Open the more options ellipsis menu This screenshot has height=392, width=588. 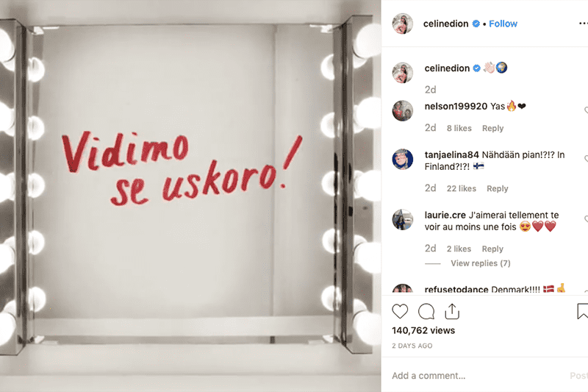(583, 24)
